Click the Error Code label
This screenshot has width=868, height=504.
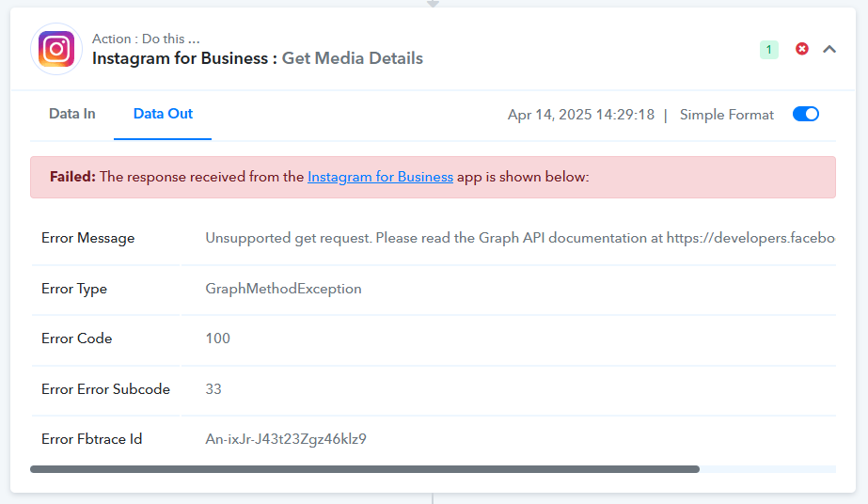click(77, 339)
